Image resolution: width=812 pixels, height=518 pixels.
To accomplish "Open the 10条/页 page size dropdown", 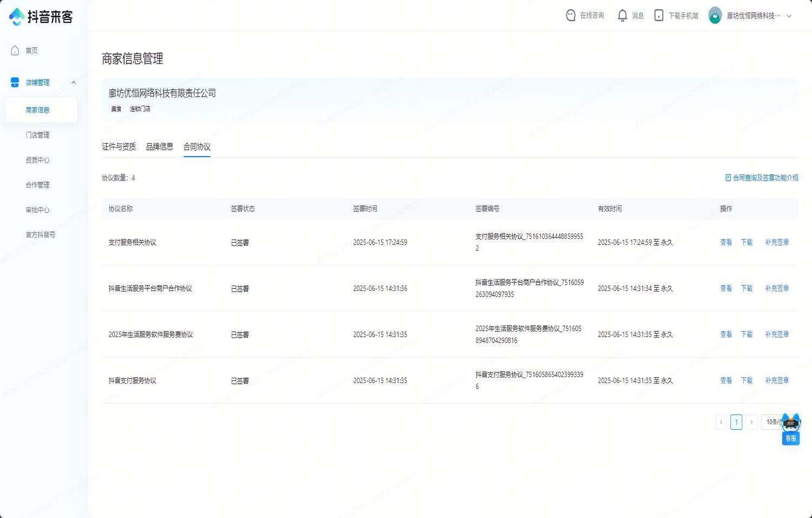I will pos(774,422).
